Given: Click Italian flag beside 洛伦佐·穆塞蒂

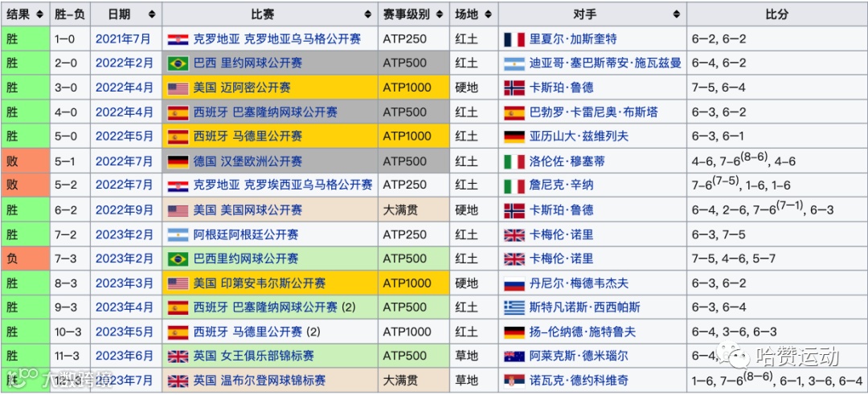Looking at the screenshot, I should pyautogui.click(x=514, y=161).
